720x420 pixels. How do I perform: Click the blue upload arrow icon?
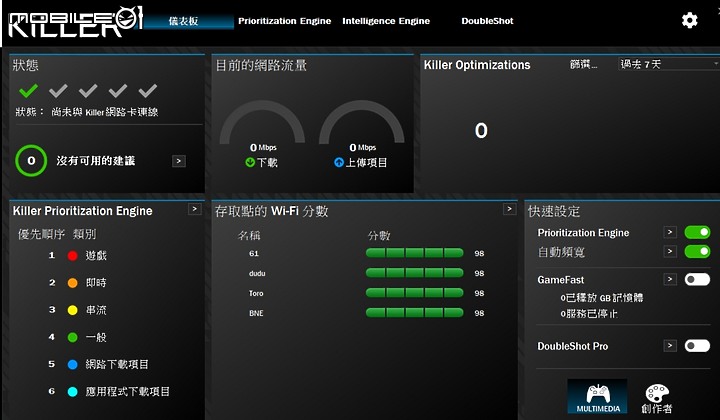pos(339,162)
